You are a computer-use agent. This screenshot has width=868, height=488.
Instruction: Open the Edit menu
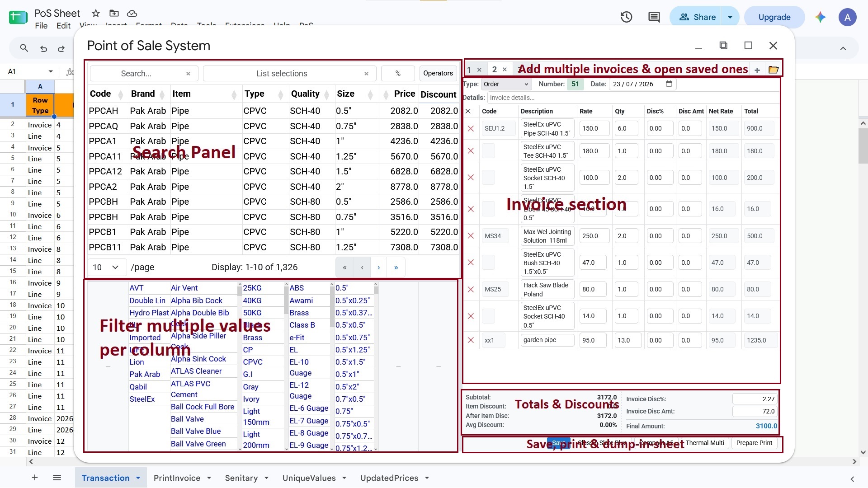click(63, 26)
